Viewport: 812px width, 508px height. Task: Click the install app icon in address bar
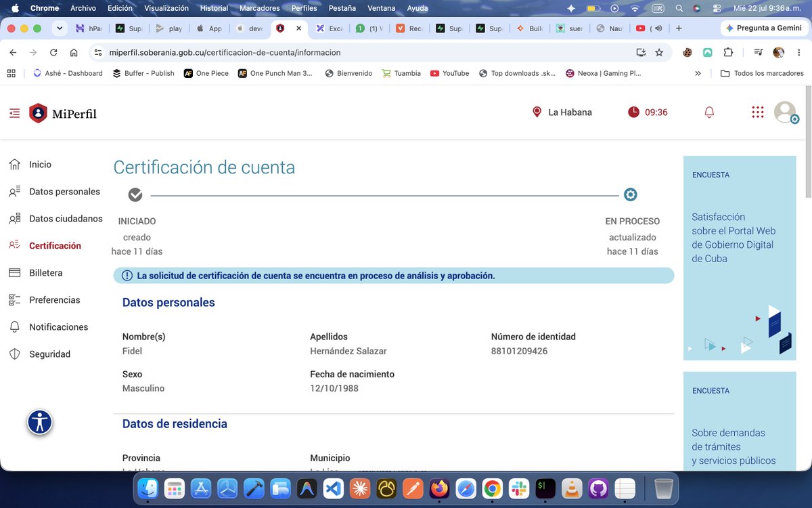(x=641, y=52)
